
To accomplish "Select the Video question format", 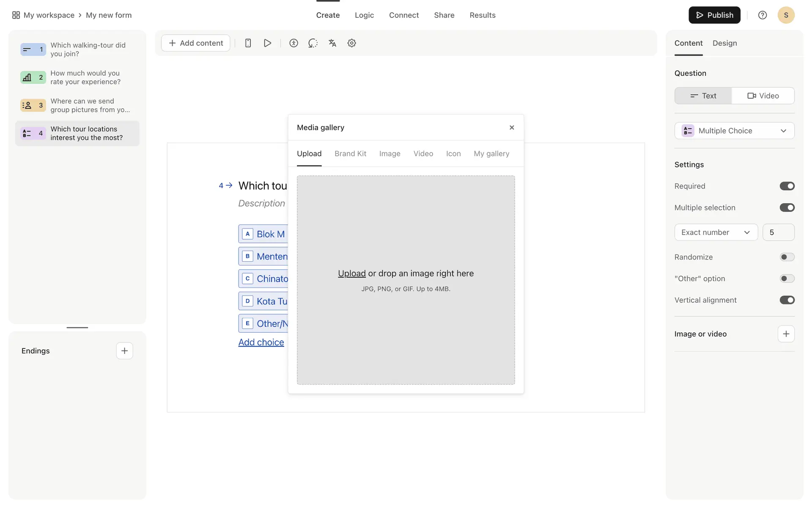I will [763, 96].
